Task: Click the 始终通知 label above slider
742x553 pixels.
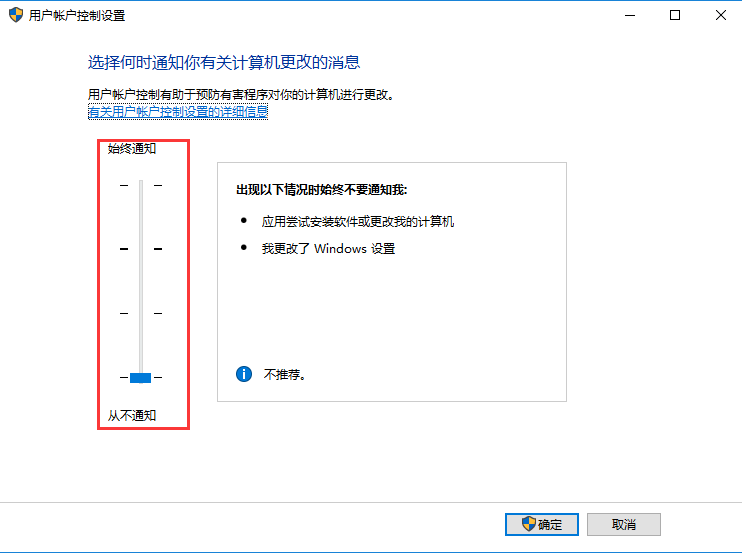Action: [132, 149]
